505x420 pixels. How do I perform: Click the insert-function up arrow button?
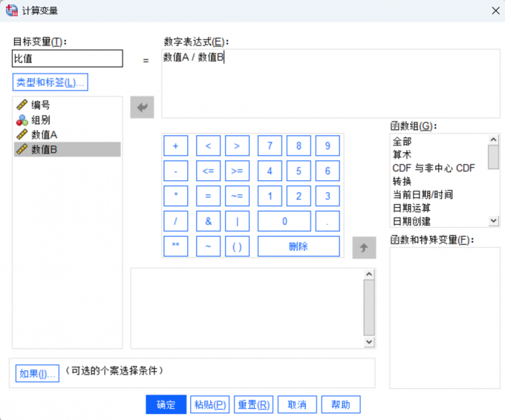pos(364,248)
